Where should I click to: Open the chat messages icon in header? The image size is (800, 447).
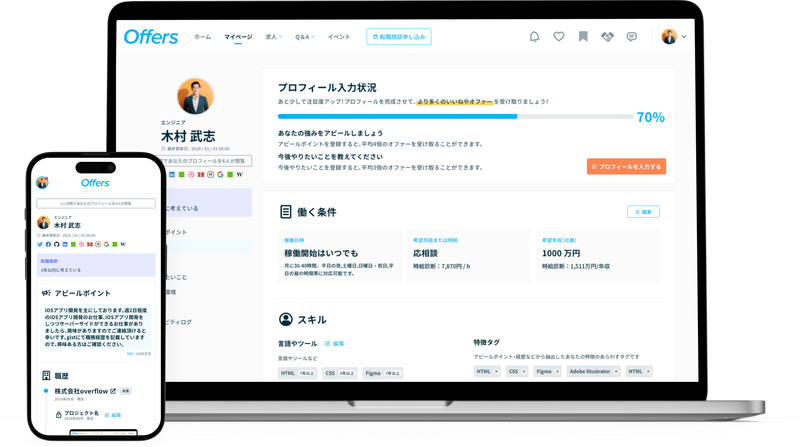(x=632, y=37)
